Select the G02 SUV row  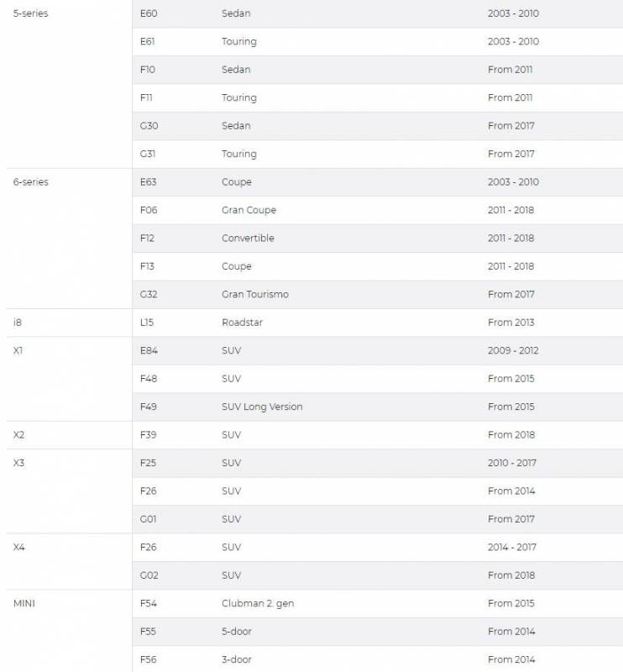point(378,575)
